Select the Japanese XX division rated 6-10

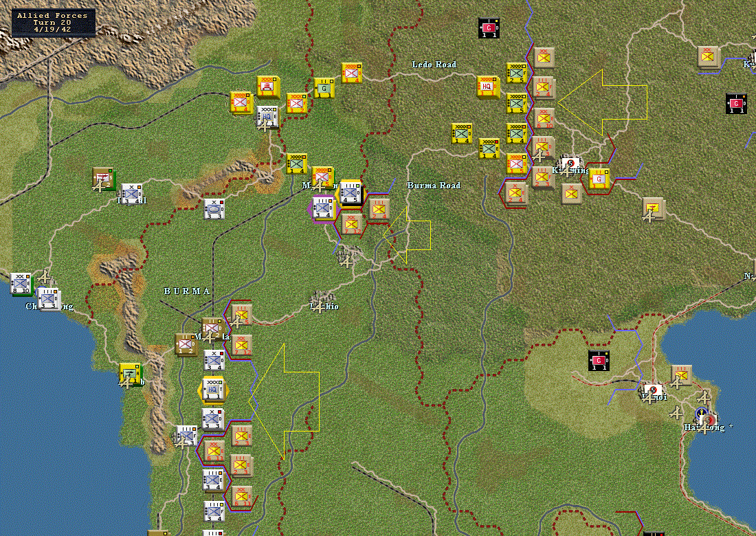pos(544,118)
